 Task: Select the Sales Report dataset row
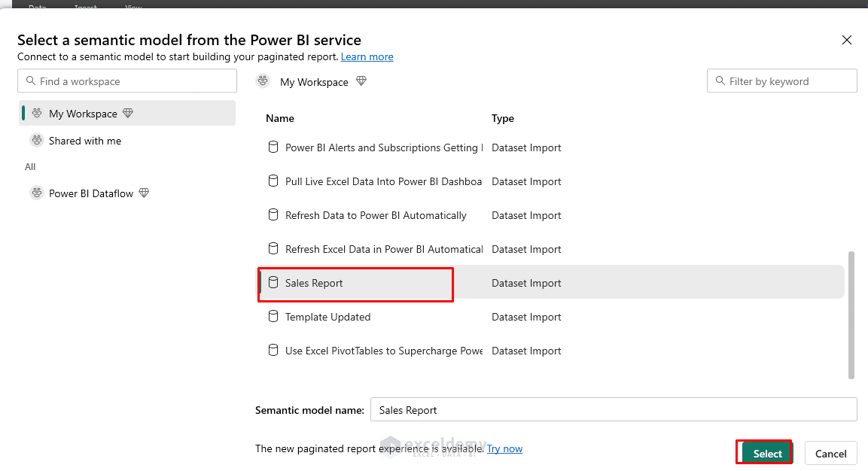(x=551, y=283)
